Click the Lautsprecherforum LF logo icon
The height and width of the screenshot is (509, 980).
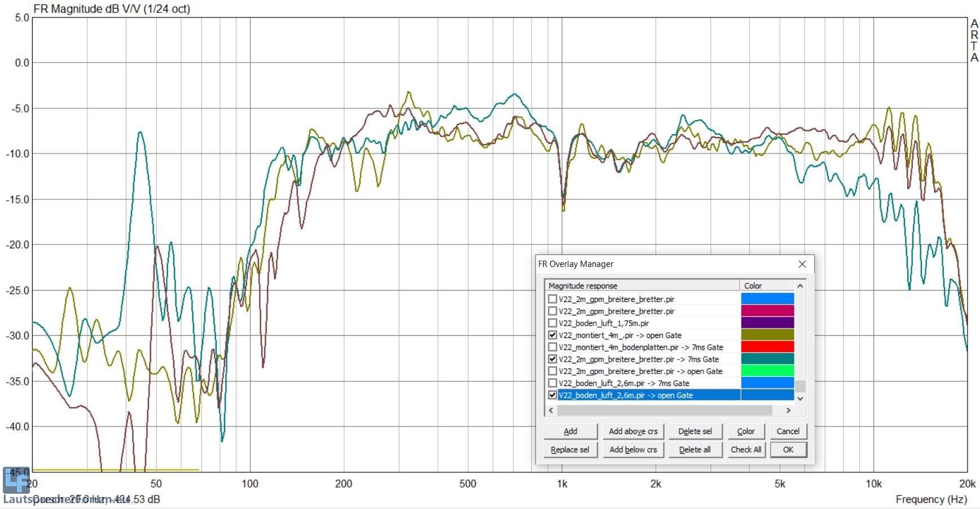click(16, 480)
